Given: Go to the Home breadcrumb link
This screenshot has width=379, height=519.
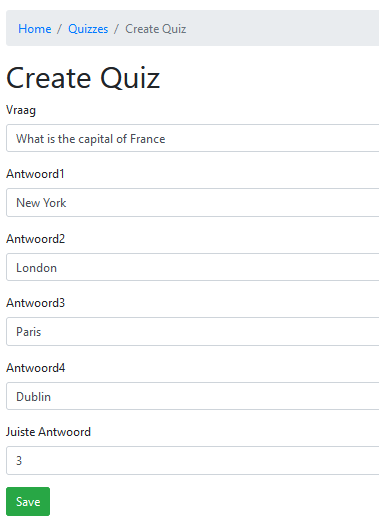Looking at the screenshot, I should (x=35, y=29).
